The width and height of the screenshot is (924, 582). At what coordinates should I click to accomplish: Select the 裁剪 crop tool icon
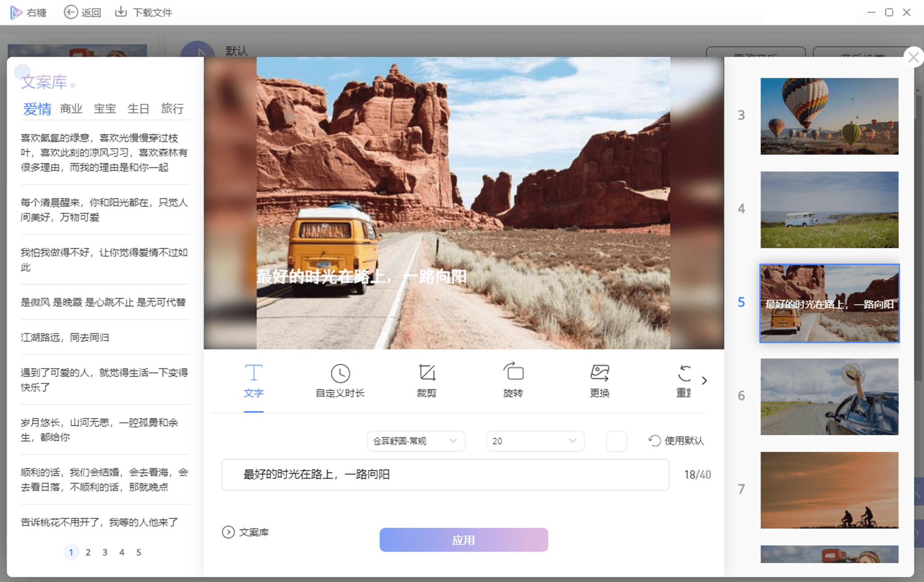pyautogui.click(x=427, y=372)
